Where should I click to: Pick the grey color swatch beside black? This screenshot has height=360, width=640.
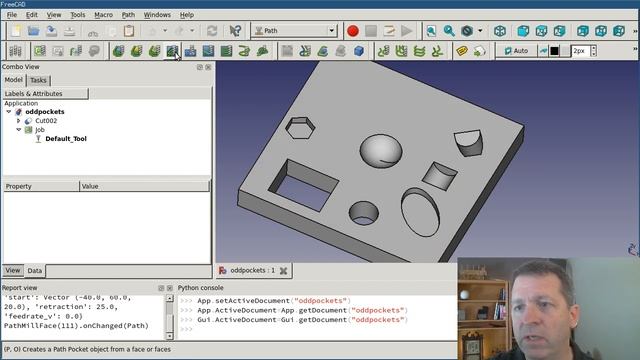[564, 51]
